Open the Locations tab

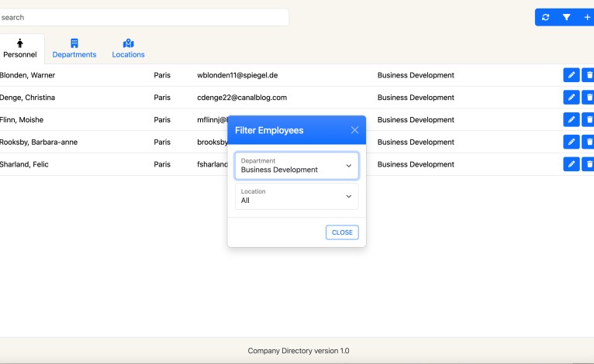129,48
